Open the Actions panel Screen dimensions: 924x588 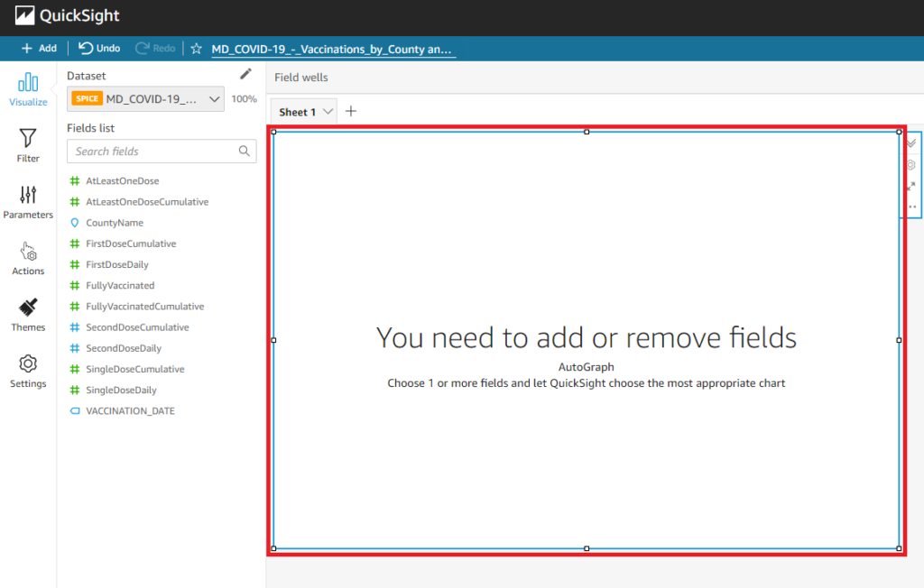[x=28, y=258]
